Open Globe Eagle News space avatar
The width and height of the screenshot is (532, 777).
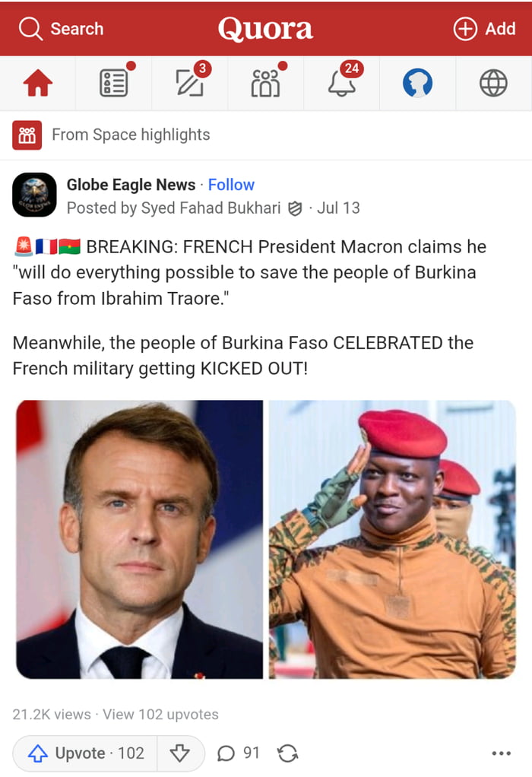coord(34,195)
